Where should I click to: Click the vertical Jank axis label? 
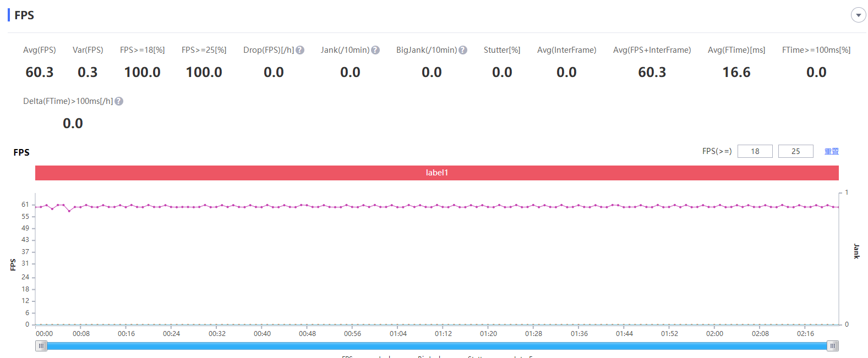(x=856, y=251)
